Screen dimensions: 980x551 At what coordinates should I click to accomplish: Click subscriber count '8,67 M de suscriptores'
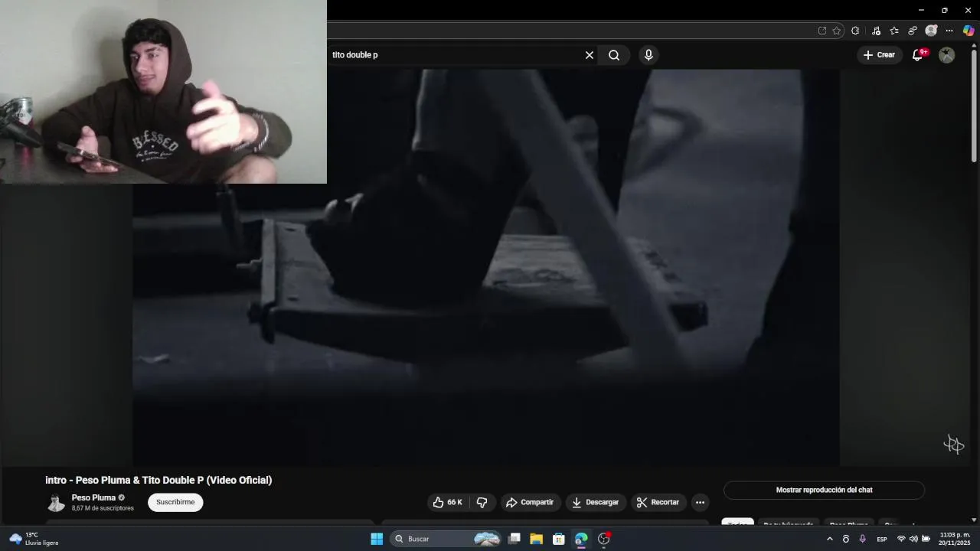103,508
